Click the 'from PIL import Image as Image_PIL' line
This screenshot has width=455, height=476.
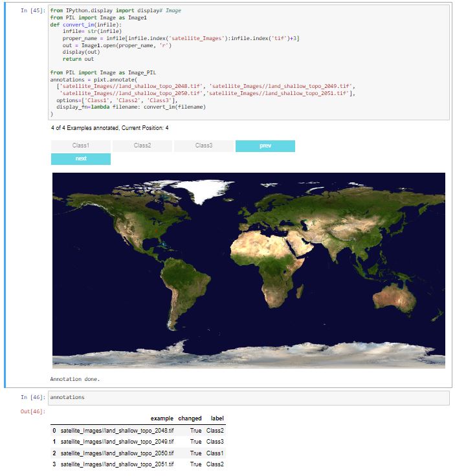(103, 72)
